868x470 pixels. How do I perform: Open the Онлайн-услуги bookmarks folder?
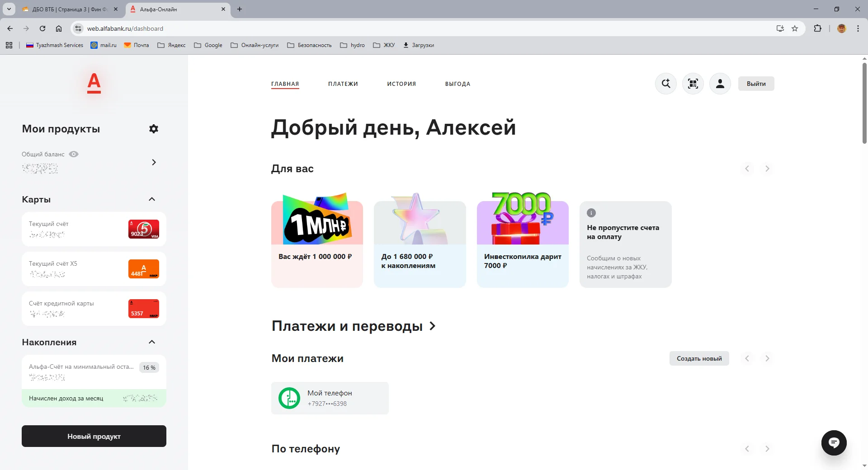pos(255,45)
